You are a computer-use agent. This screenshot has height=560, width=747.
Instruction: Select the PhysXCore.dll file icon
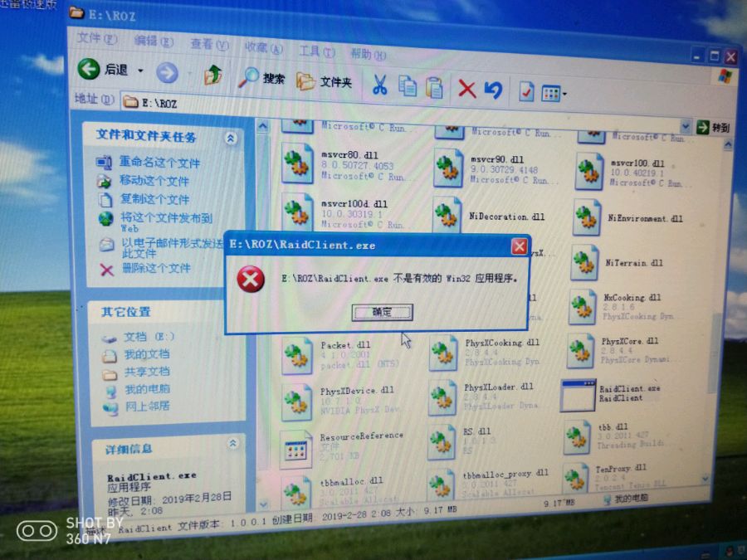click(x=580, y=351)
